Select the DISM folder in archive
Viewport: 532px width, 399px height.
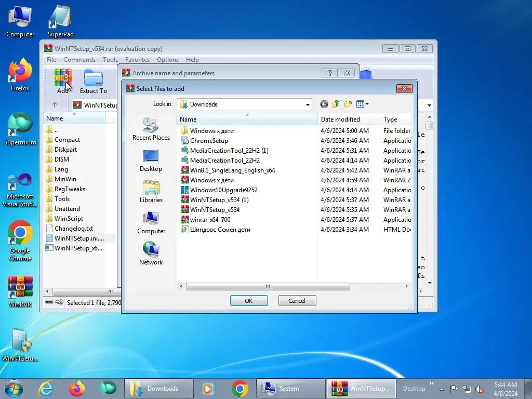point(57,159)
